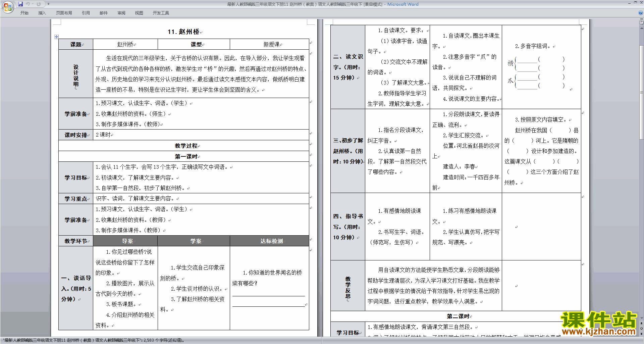Undo the last action
Screen dimensions: 644x344
click(28, 4)
